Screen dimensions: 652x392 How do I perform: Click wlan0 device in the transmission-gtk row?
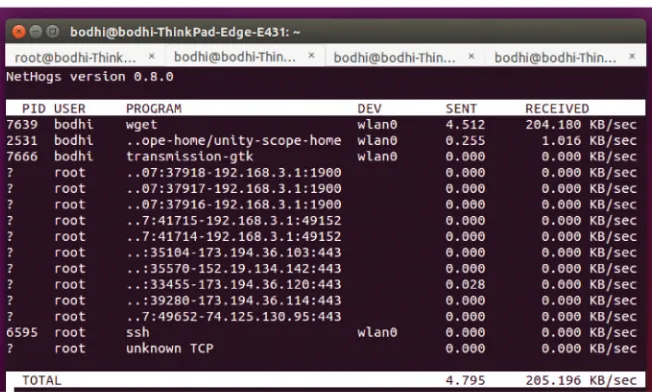point(377,157)
